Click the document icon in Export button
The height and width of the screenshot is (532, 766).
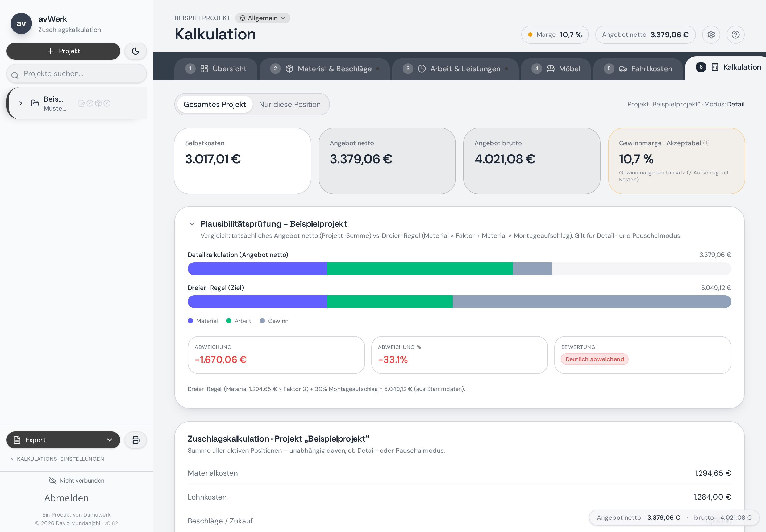pyautogui.click(x=17, y=440)
